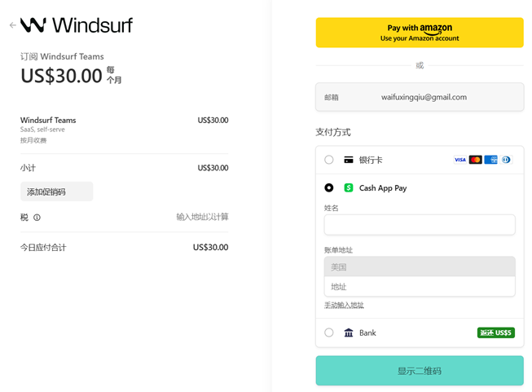Select the 银行卡 card radio button
Image resolution: width=532 pixels, height=392 pixels.
click(x=329, y=160)
